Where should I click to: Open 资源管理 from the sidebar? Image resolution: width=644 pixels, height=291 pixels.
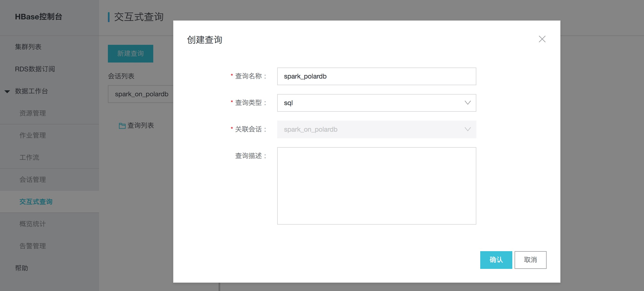click(32, 113)
